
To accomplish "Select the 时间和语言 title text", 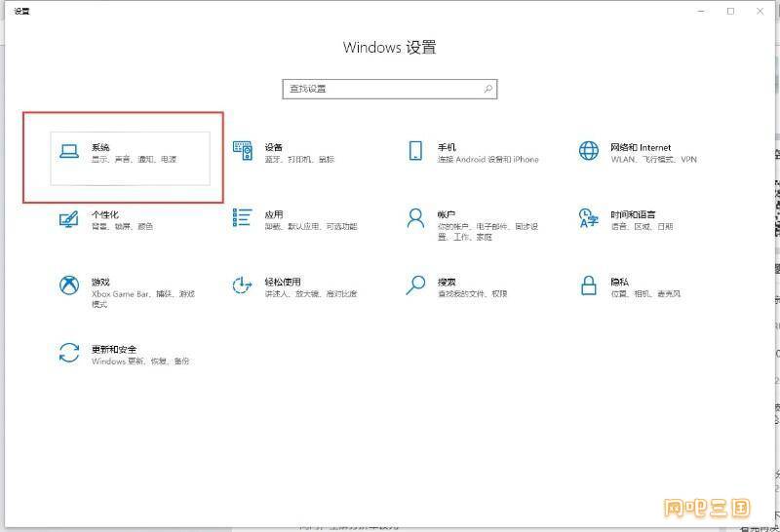I will (633, 214).
